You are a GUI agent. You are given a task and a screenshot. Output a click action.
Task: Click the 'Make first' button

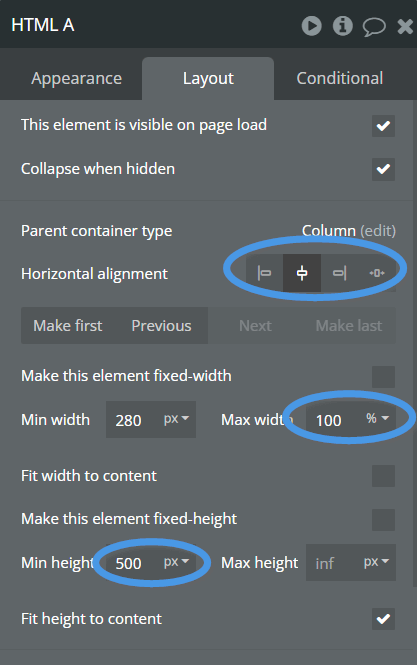coord(68,326)
